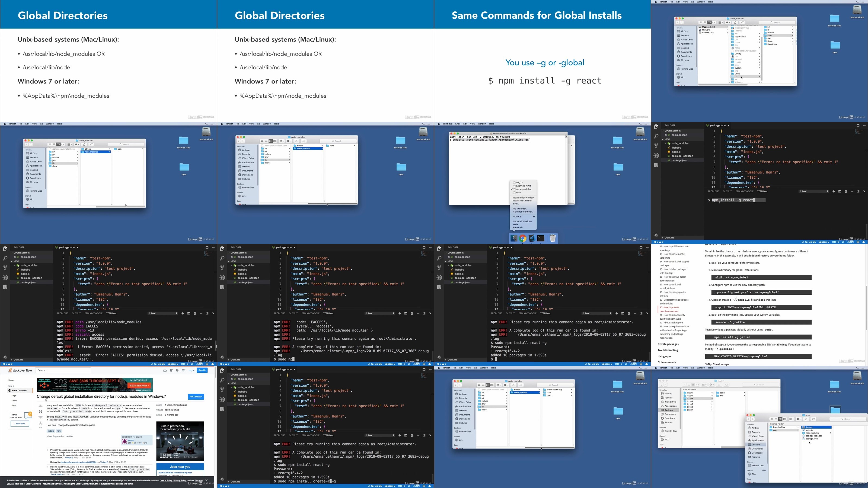Switch to PROBLEMS tab in VS Code showing 'create-r'
The height and width of the screenshot is (488, 868).
click(279, 435)
